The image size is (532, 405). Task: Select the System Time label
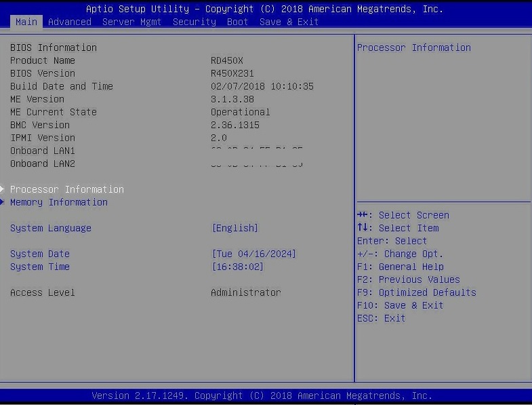(x=40, y=267)
